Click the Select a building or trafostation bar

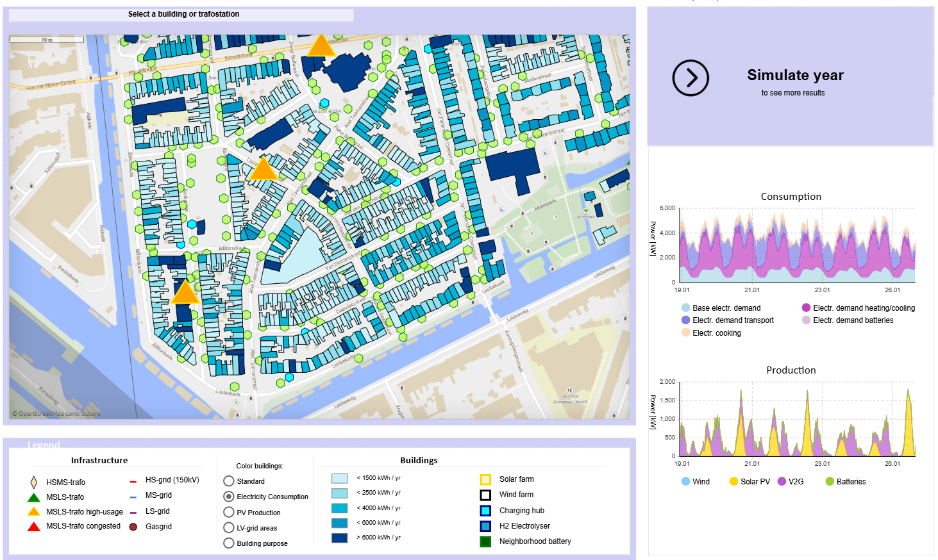[x=183, y=14]
